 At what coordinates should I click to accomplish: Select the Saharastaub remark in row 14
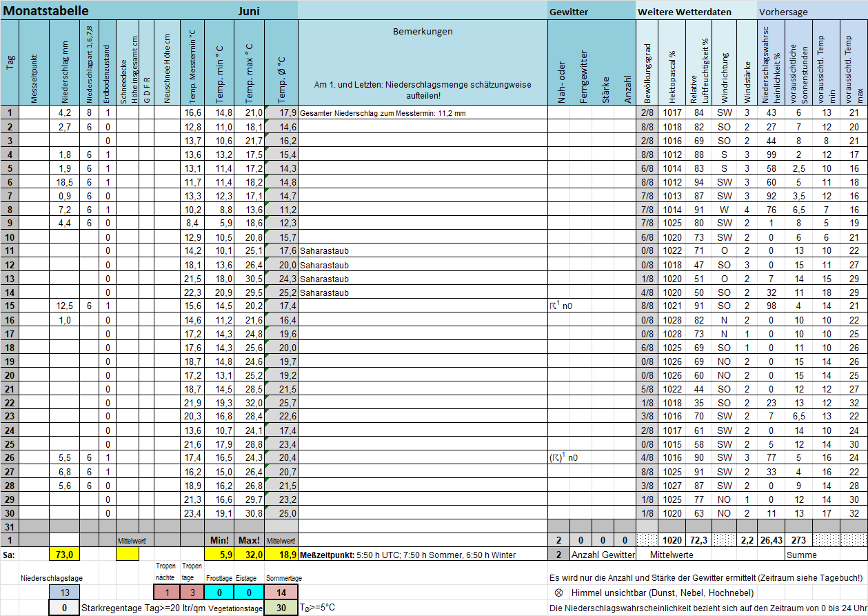(x=324, y=292)
